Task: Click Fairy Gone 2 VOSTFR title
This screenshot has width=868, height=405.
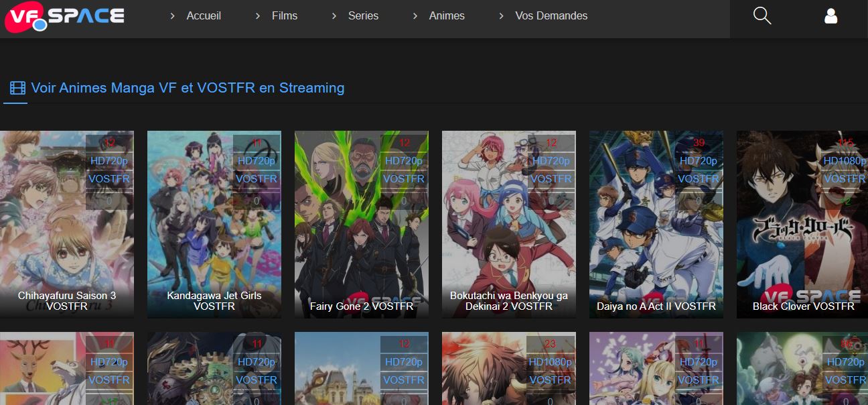Action: point(362,306)
